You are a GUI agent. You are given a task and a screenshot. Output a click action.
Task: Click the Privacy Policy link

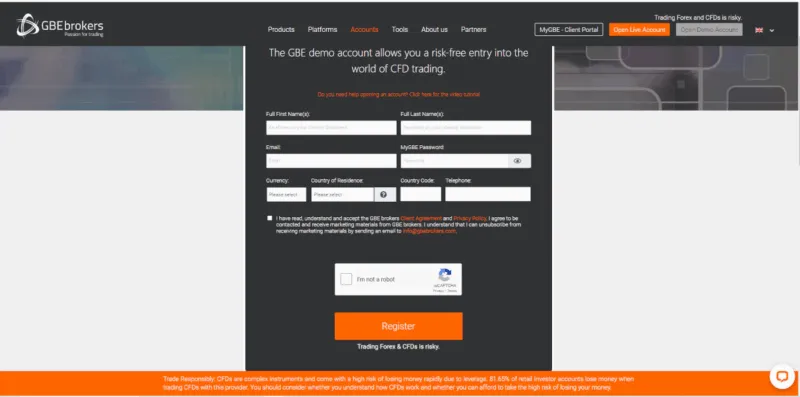click(x=470, y=218)
